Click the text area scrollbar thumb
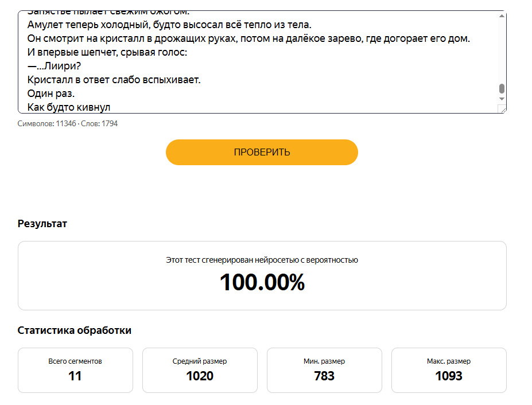 coord(502,88)
